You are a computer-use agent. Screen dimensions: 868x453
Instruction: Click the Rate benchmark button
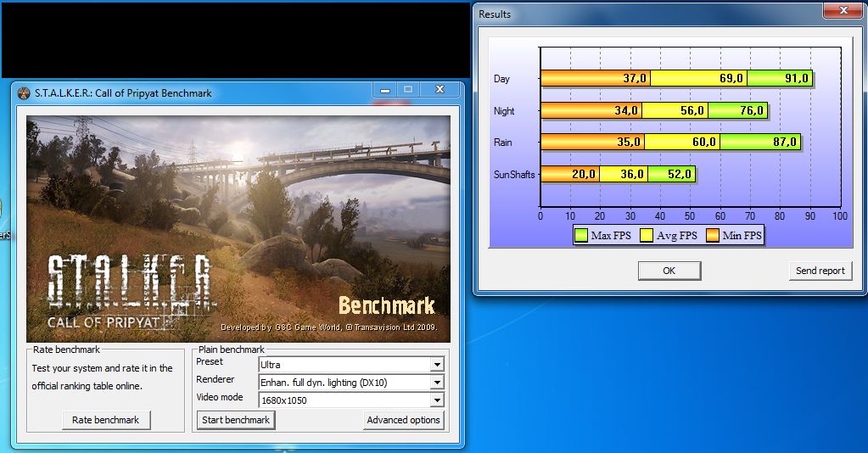click(x=106, y=420)
